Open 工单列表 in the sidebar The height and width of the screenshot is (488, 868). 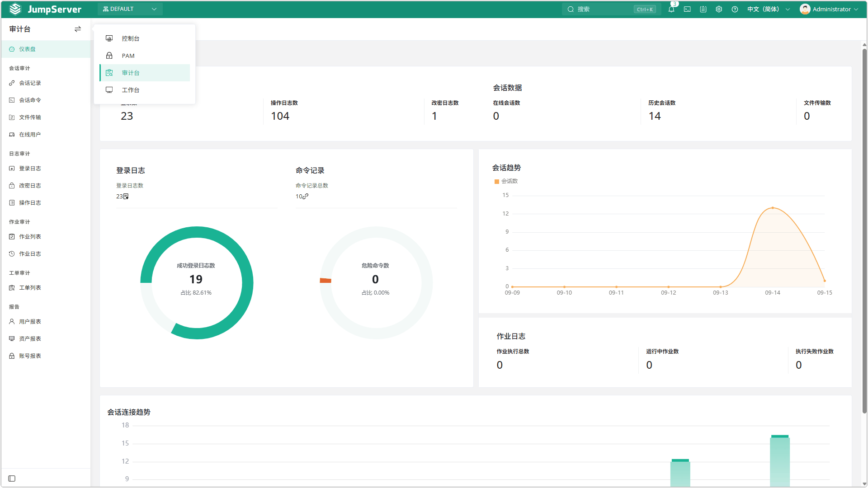coord(46,288)
